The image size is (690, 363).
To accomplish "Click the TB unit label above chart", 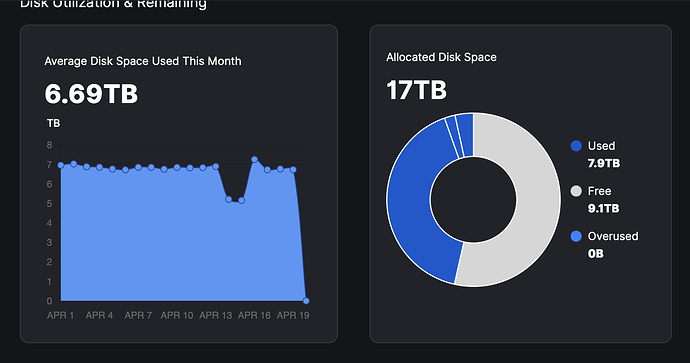I will pos(53,124).
